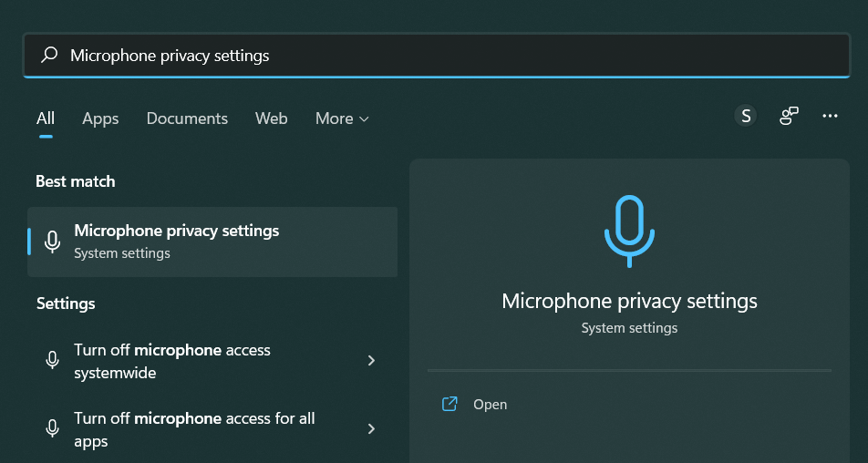
Task: Open the three-dots more options menu
Action: click(830, 116)
